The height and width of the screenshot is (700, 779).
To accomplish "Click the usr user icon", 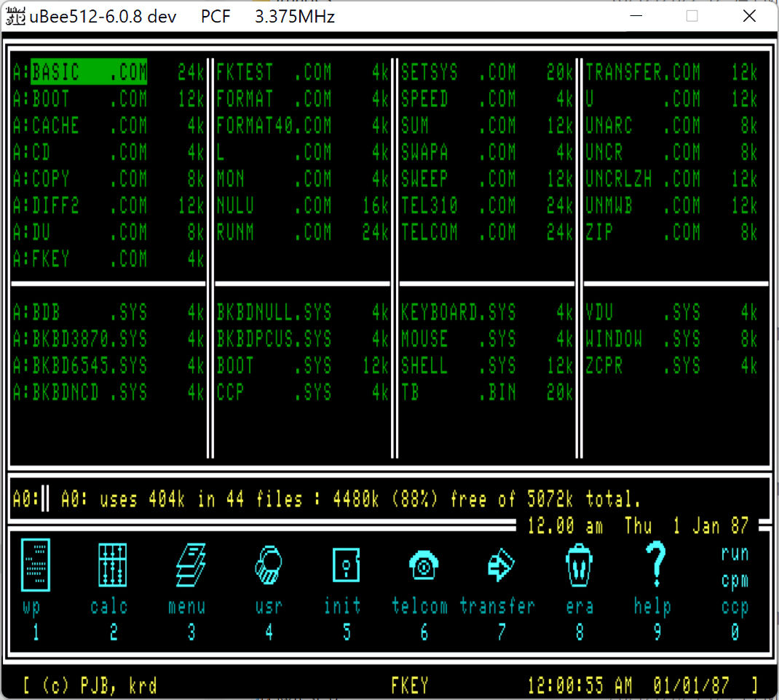I will 268,565.
